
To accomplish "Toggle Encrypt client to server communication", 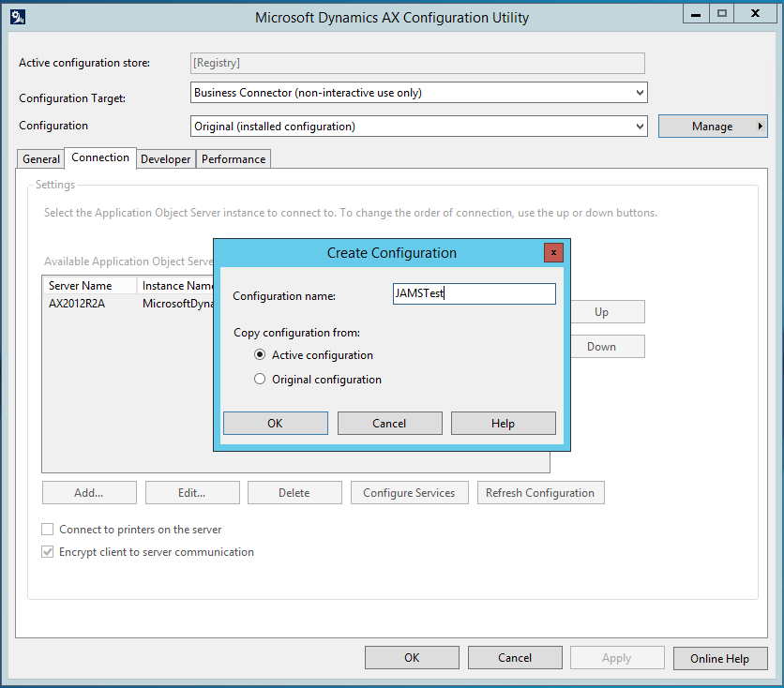I will coord(48,552).
